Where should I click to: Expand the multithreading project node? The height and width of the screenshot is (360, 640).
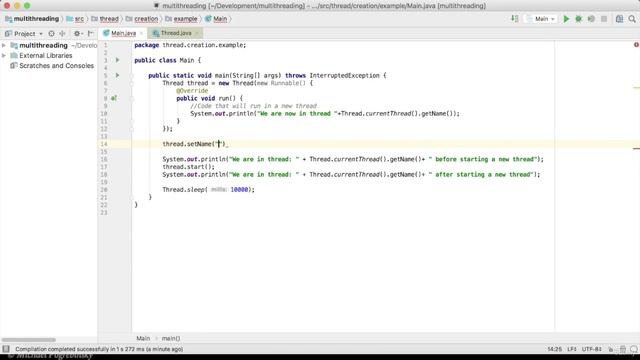4,45
